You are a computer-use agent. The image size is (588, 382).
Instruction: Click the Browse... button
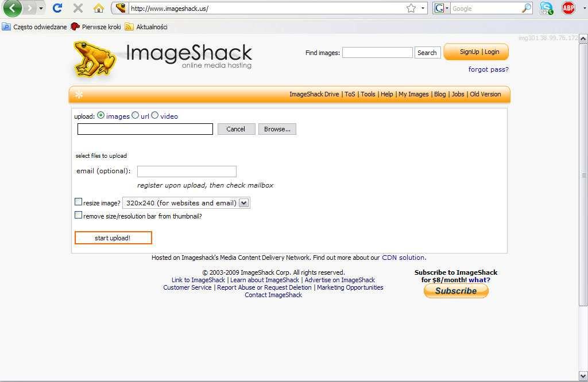click(277, 129)
